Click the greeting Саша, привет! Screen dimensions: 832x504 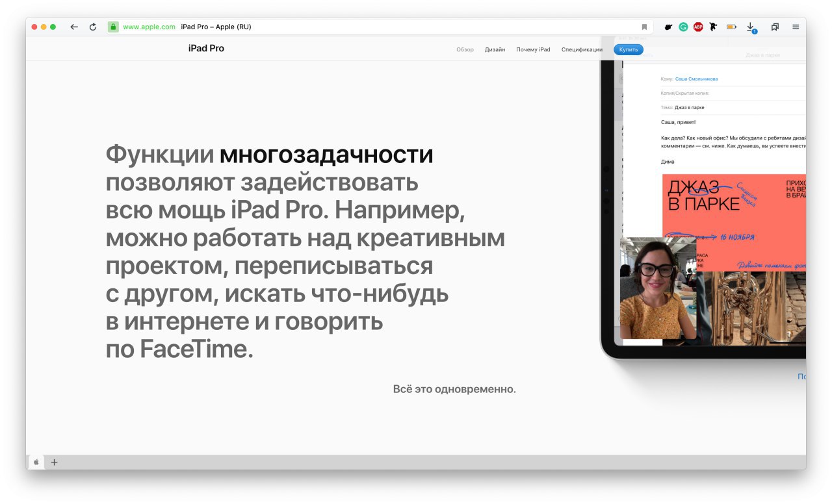click(x=678, y=121)
